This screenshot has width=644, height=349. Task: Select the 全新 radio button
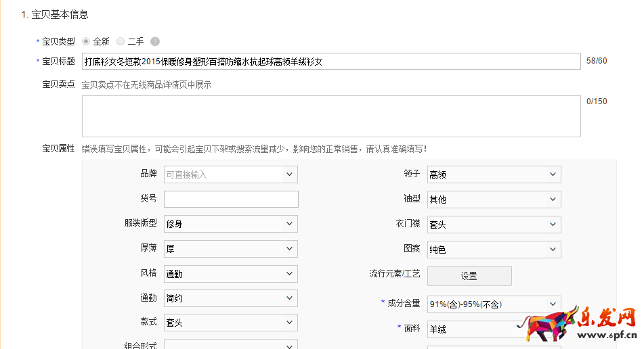[x=86, y=42]
